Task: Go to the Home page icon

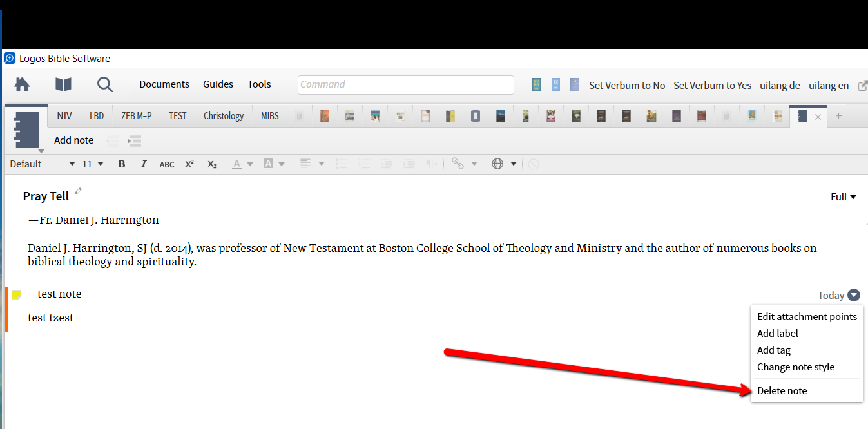Action: click(x=23, y=84)
